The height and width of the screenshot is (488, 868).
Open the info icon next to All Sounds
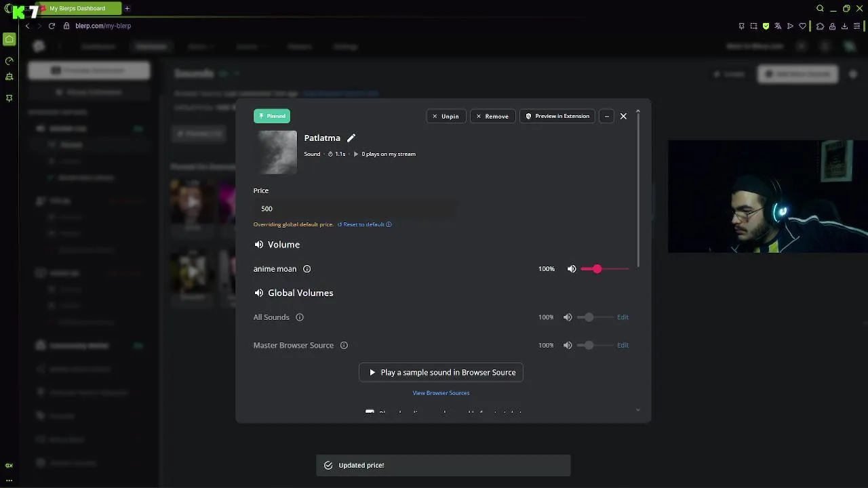coord(300,317)
